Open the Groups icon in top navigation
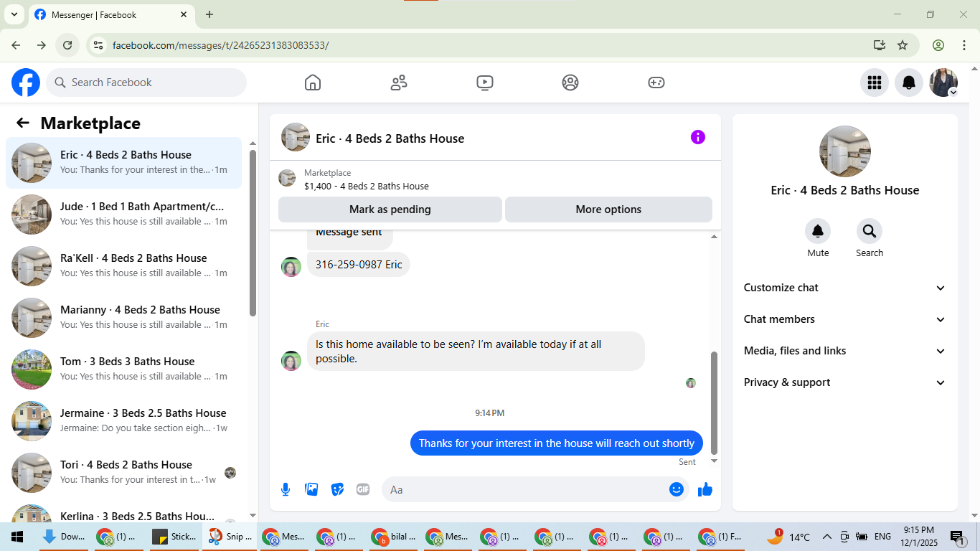980x551 pixels. (570, 83)
